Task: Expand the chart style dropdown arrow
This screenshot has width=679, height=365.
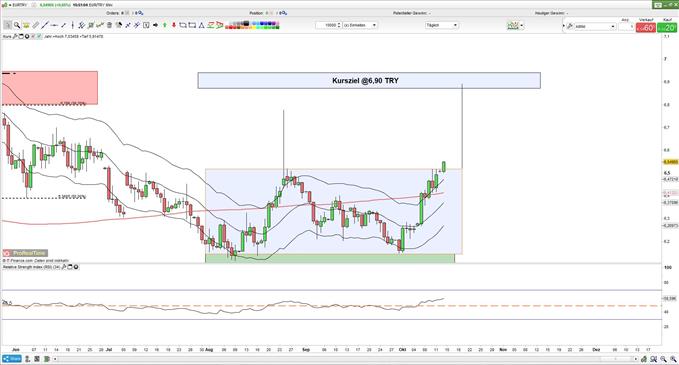Action: click(522, 26)
